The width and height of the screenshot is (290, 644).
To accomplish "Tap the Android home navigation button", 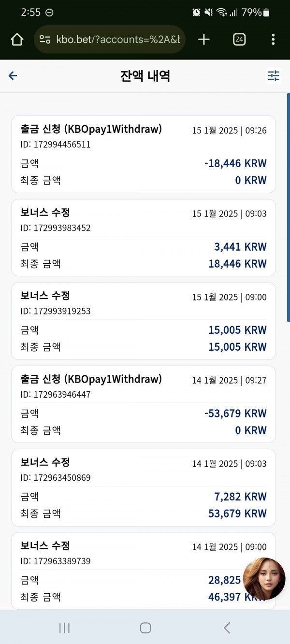I will (x=145, y=628).
